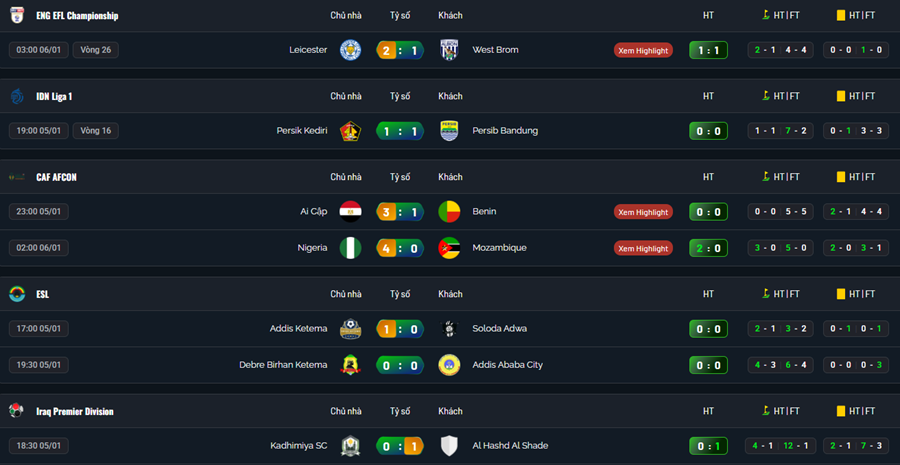
Task: Click the Addis Ababa City team logo
Action: (x=449, y=365)
